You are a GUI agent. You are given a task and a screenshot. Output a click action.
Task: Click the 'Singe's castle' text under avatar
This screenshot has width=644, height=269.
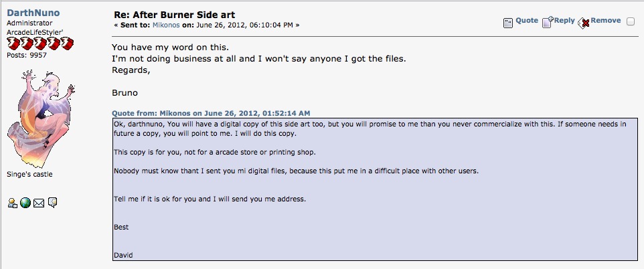pyautogui.click(x=29, y=174)
